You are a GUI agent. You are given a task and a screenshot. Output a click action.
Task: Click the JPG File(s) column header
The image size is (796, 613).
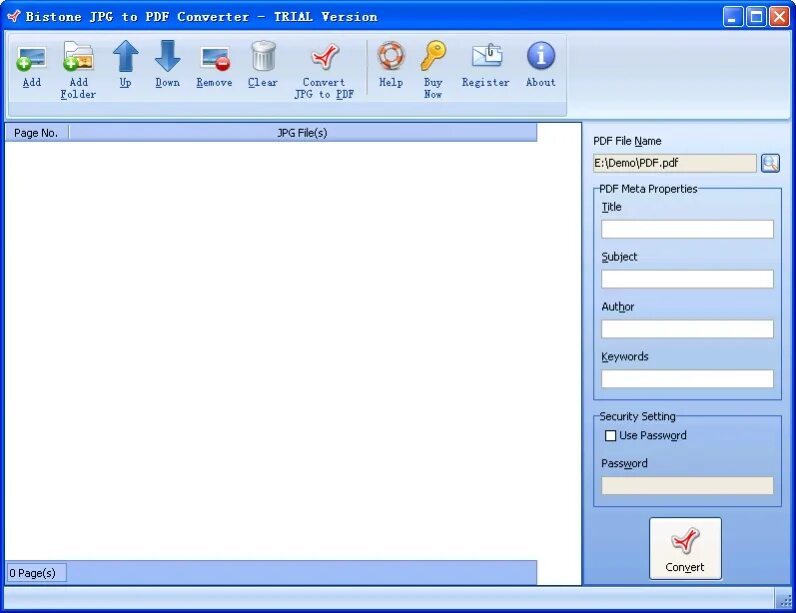click(x=303, y=133)
